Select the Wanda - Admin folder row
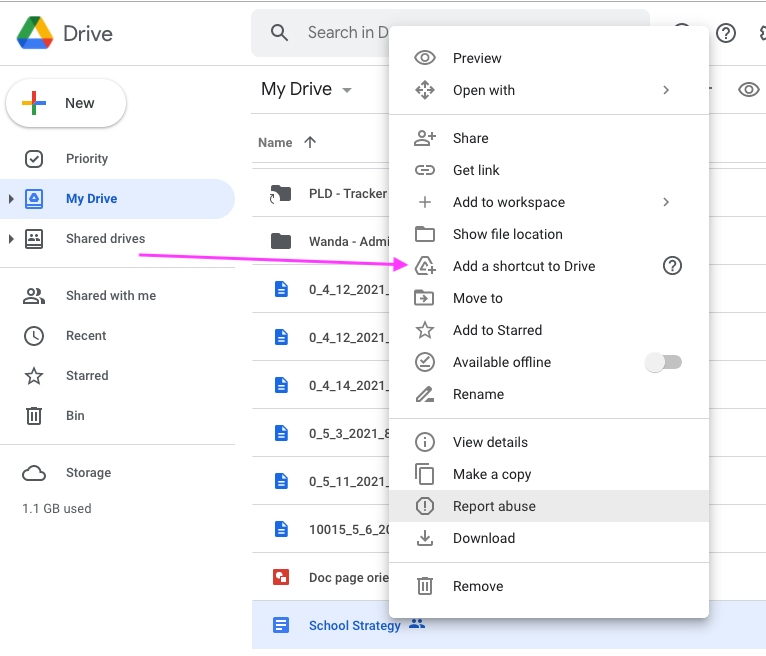 pyautogui.click(x=320, y=241)
